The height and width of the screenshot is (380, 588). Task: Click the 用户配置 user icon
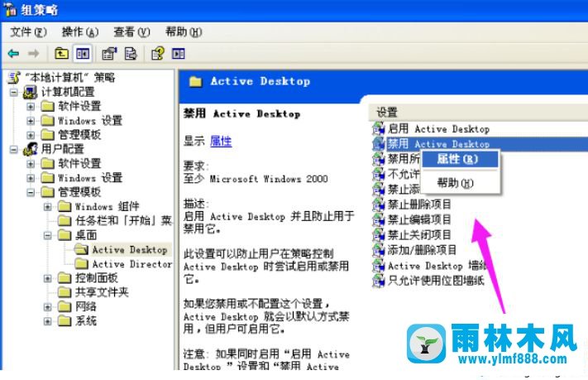click(31, 149)
